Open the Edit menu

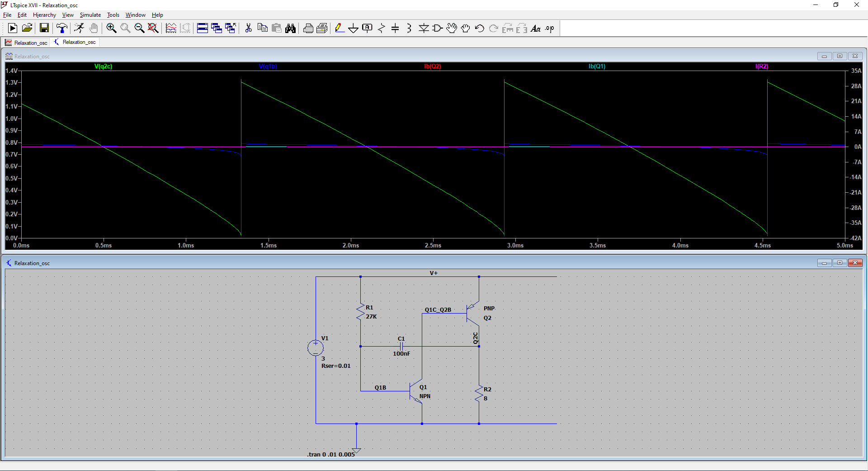click(22, 15)
